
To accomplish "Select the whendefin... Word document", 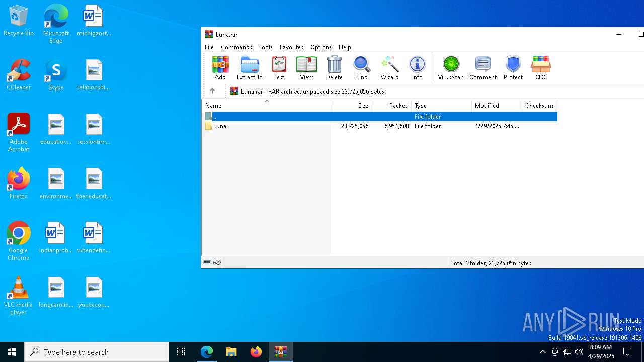I will tap(94, 238).
